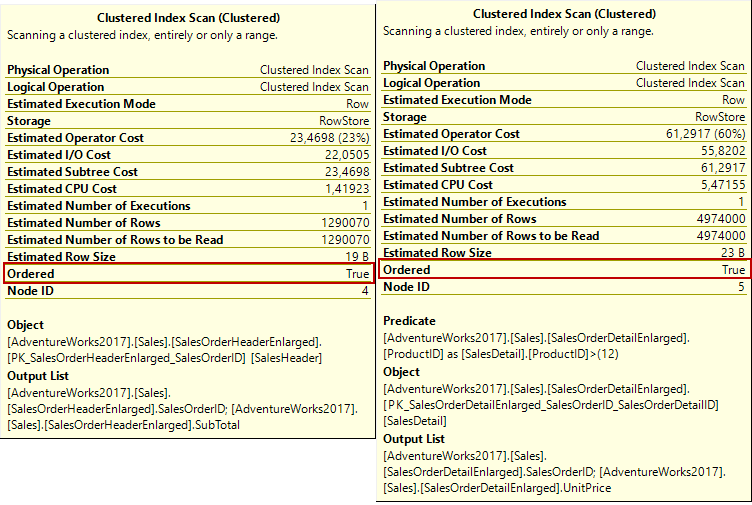Click Estimated Execution Mode label in left tooltip

(82, 104)
